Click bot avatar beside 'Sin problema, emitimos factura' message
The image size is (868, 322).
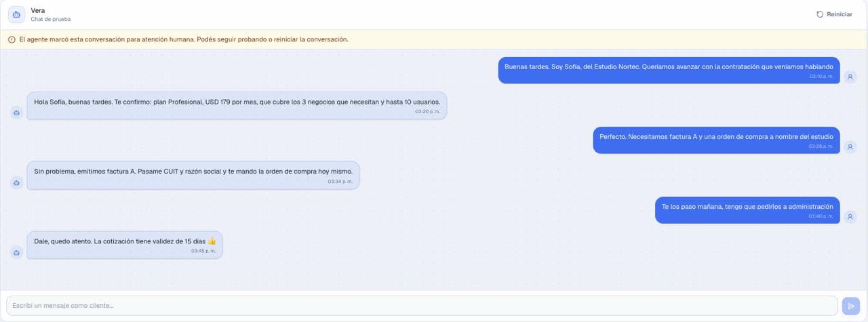click(16, 182)
